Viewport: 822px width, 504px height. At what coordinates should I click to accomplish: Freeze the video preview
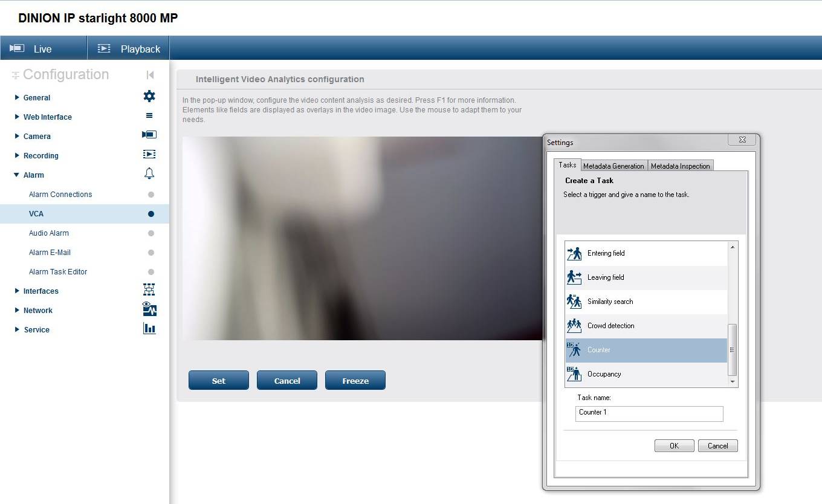tap(355, 380)
